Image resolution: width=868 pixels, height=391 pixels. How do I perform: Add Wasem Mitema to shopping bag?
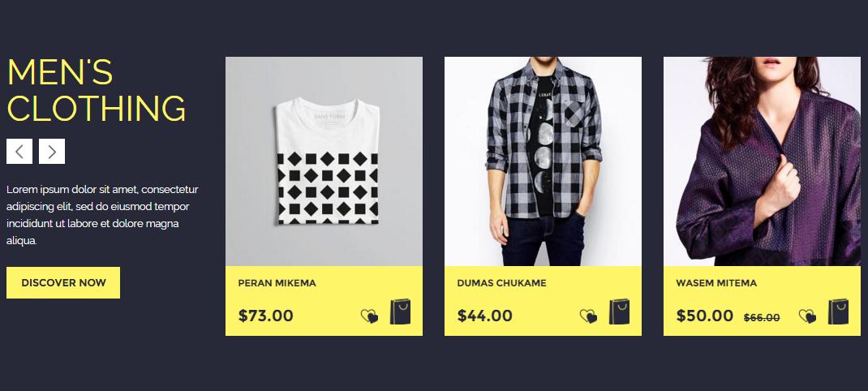(839, 312)
